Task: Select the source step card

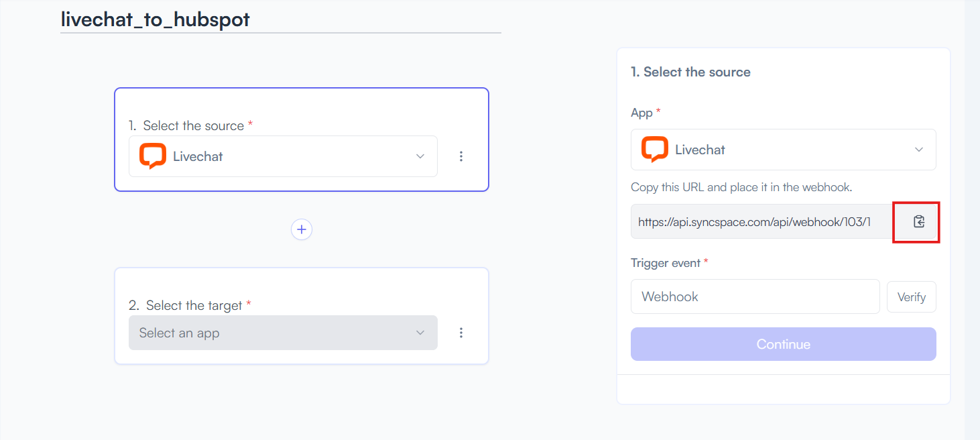Action: pyautogui.click(x=302, y=140)
